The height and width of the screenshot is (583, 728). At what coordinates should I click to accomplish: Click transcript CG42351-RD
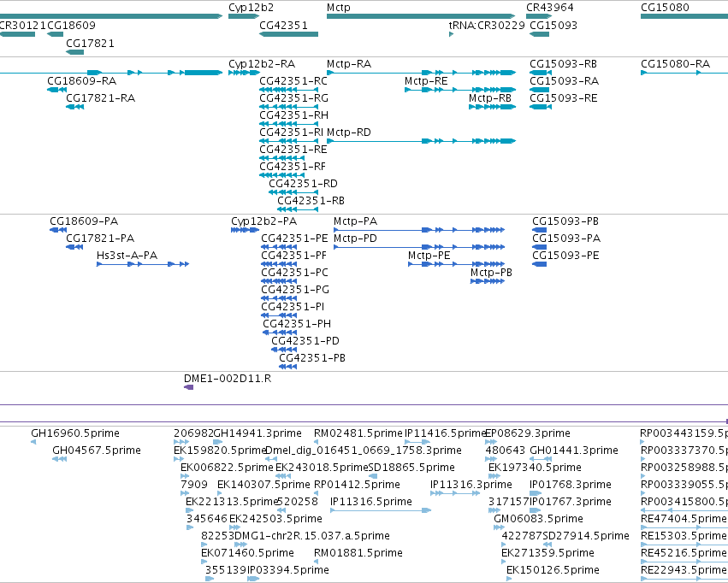[x=303, y=184]
